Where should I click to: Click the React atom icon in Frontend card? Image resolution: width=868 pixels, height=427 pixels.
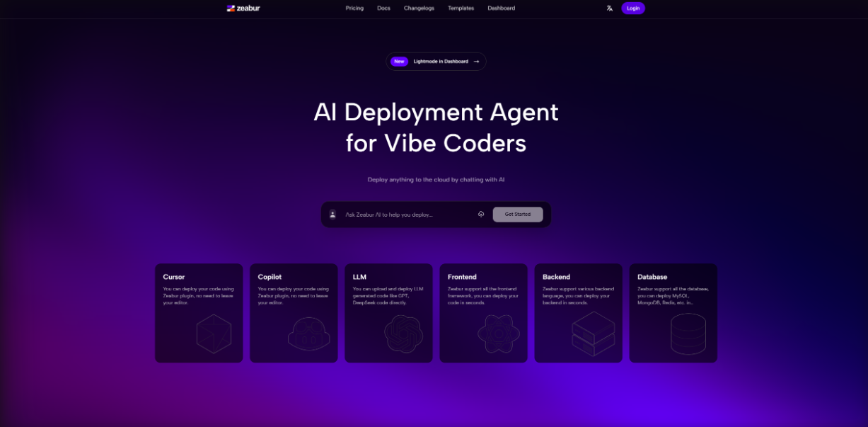click(x=498, y=334)
